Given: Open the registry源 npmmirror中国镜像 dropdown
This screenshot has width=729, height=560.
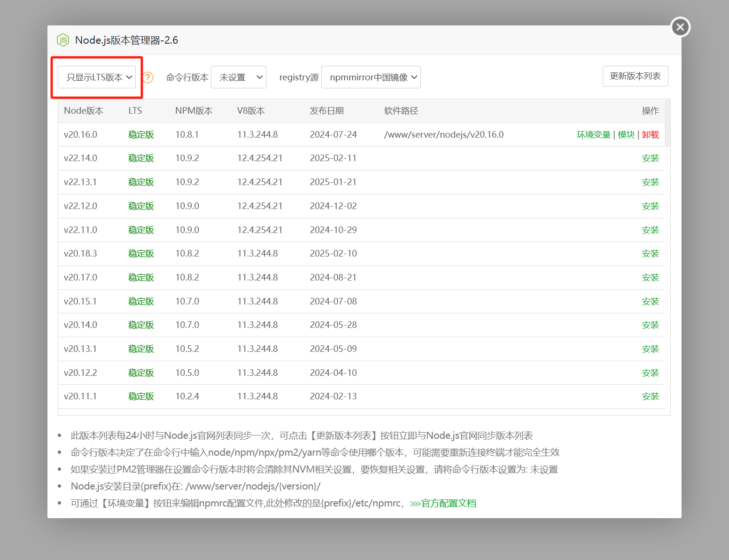Looking at the screenshot, I should coord(371,78).
